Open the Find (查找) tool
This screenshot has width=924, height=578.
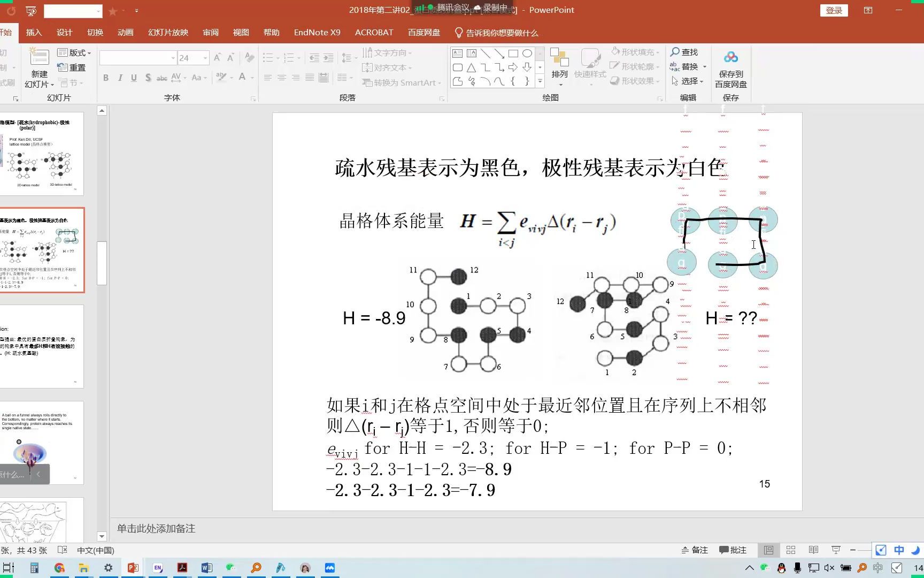[687, 52]
